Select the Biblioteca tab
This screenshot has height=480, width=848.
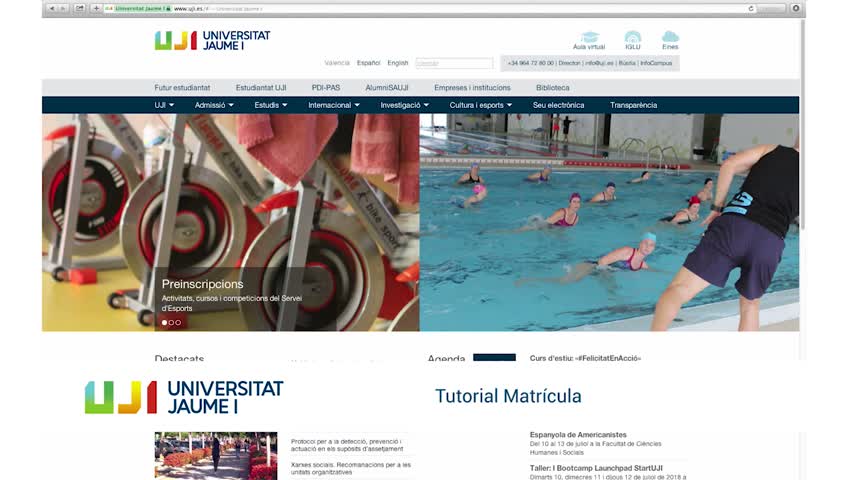tap(553, 88)
